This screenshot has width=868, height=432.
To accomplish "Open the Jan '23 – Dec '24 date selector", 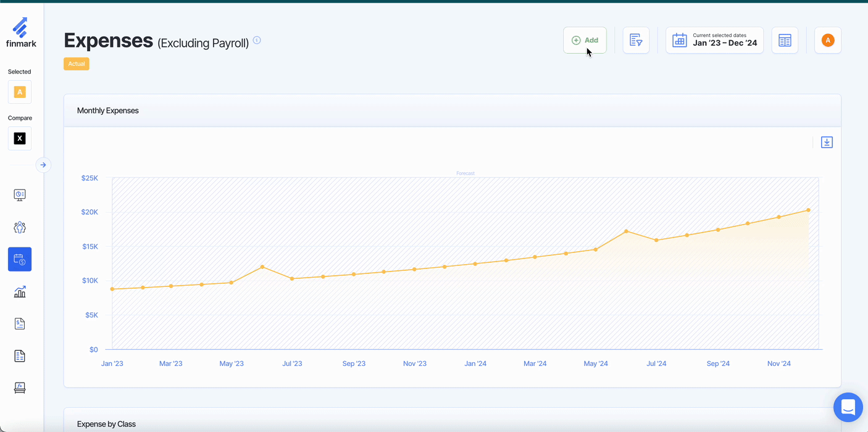I will (714, 40).
